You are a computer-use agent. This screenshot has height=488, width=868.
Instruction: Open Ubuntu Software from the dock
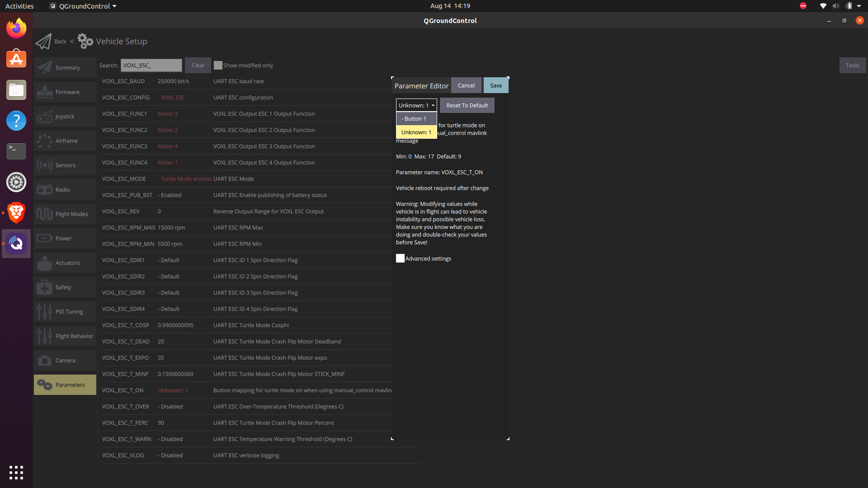point(16,59)
